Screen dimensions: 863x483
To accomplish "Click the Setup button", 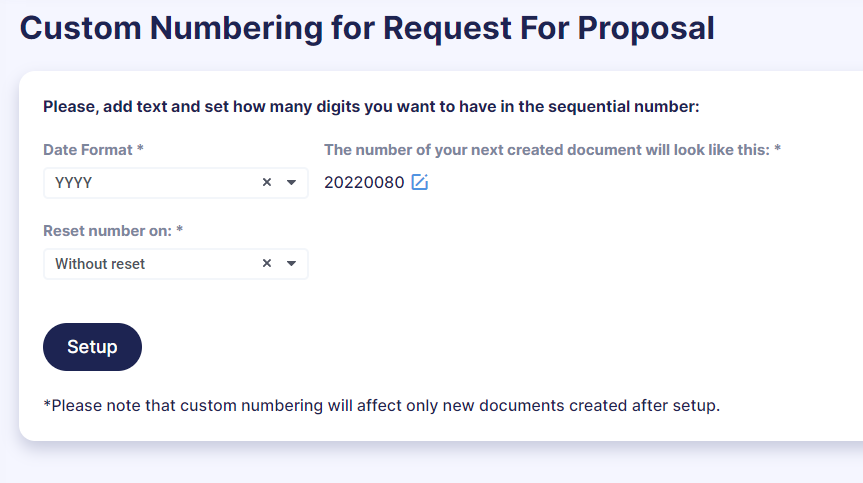I will pos(92,347).
